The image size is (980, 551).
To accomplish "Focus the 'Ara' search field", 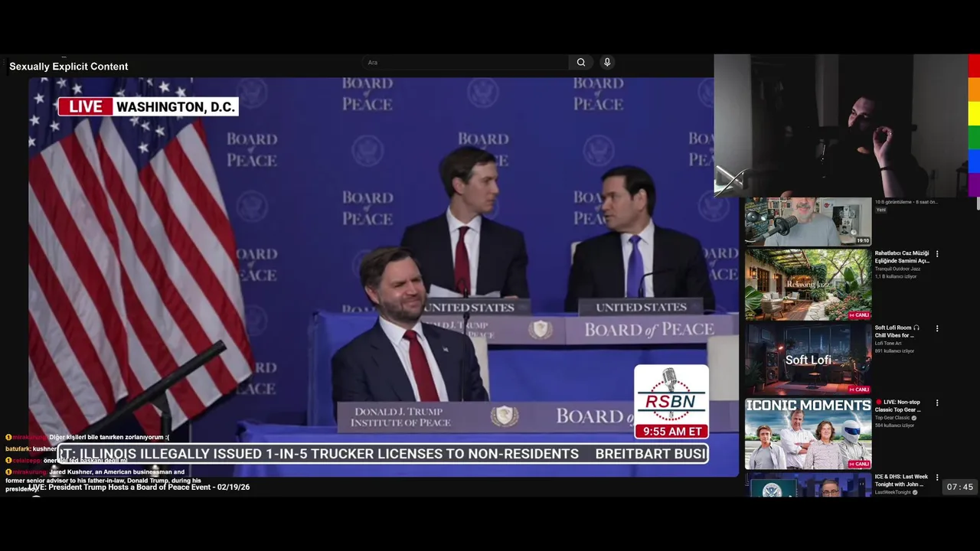I will pyautogui.click(x=465, y=63).
